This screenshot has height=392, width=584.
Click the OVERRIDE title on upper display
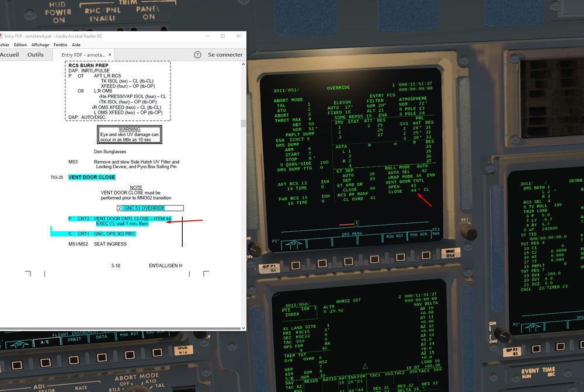point(338,88)
